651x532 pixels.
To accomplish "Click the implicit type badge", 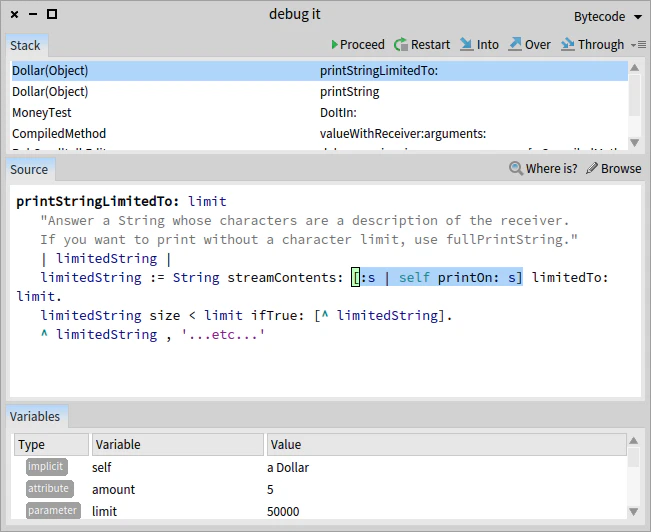I will click(x=46, y=466).
